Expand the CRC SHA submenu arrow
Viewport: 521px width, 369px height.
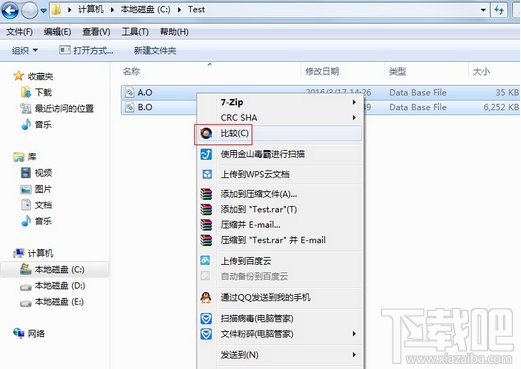click(354, 117)
